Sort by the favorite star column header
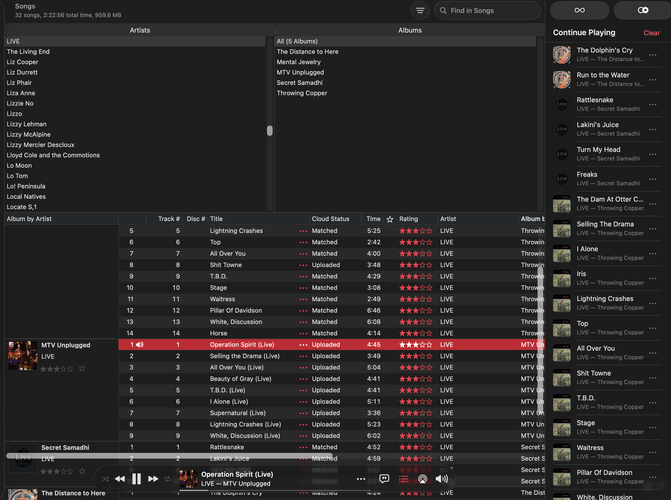 [390, 219]
